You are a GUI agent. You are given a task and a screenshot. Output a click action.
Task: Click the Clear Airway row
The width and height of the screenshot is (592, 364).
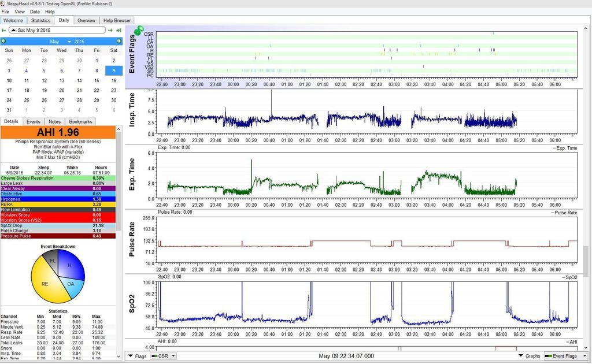click(x=58, y=188)
